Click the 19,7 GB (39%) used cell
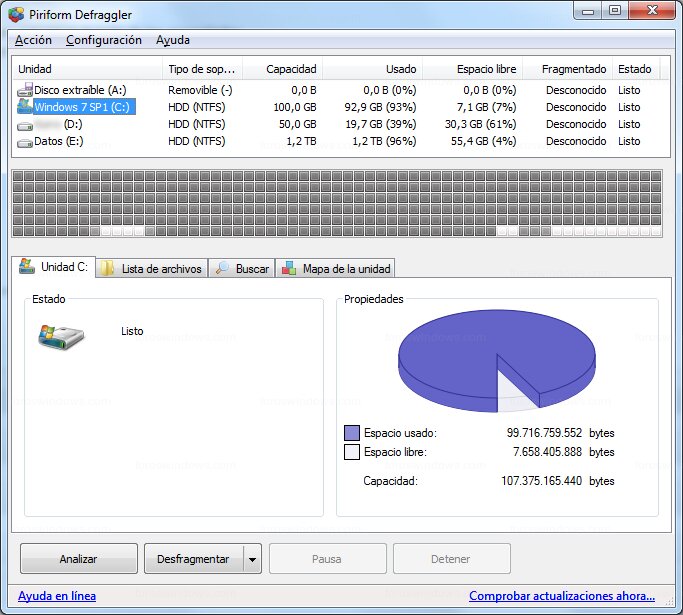The image size is (683, 615). [381, 124]
